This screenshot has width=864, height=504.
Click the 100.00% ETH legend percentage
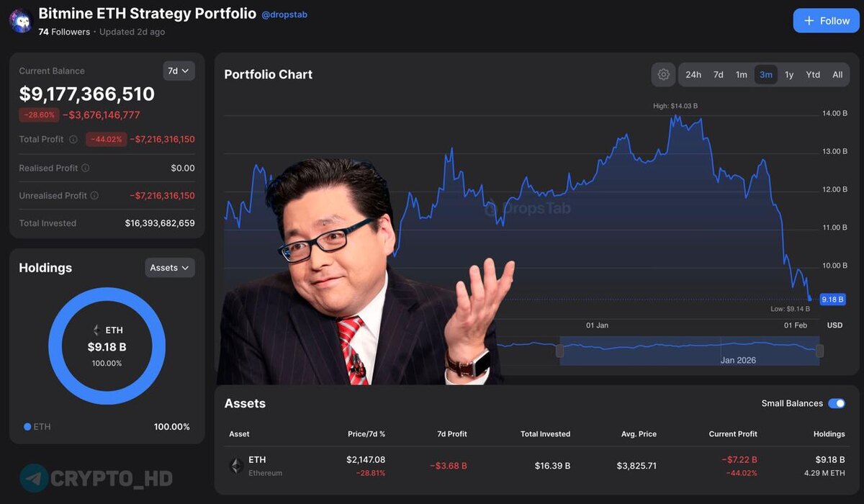tap(172, 427)
